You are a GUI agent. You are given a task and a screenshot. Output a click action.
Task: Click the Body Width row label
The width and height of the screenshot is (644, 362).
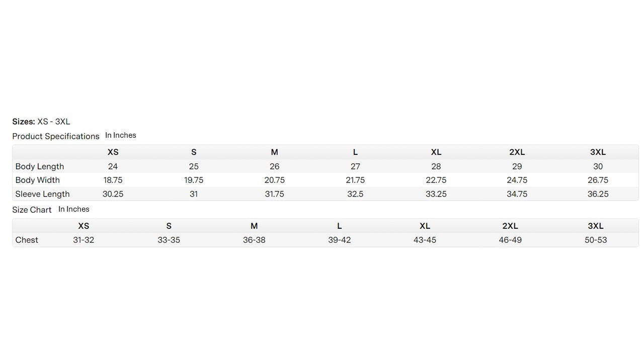38,180
